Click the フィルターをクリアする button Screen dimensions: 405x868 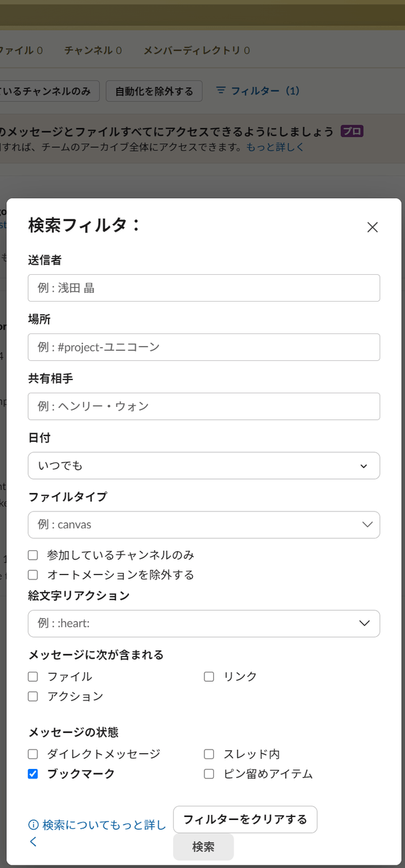pos(245,819)
